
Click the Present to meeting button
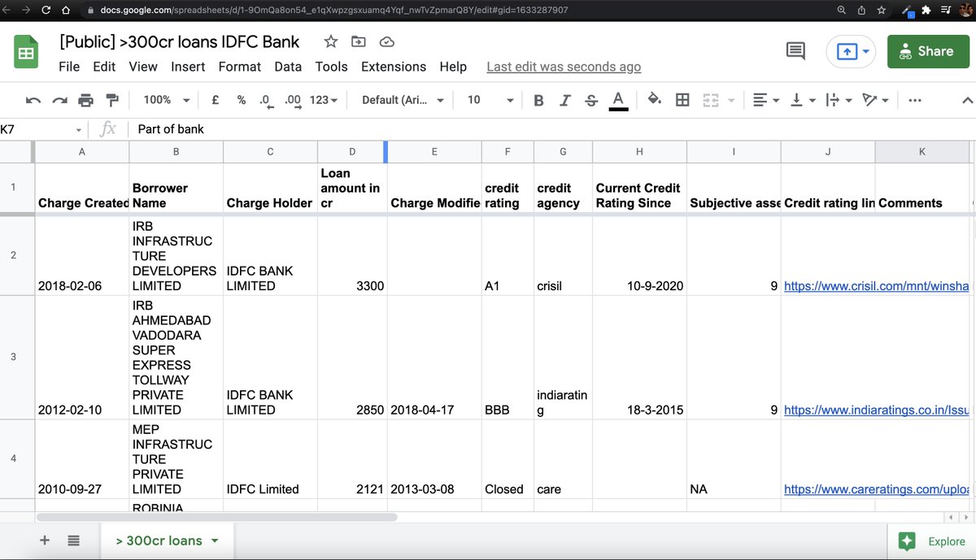point(851,51)
